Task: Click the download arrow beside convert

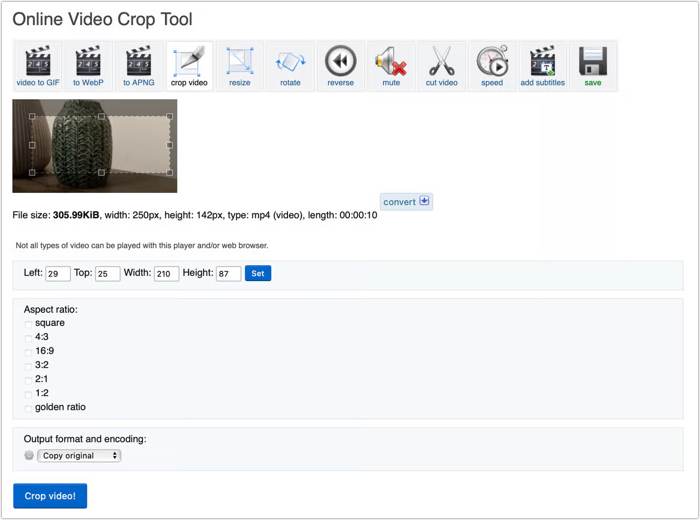Action: [424, 200]
